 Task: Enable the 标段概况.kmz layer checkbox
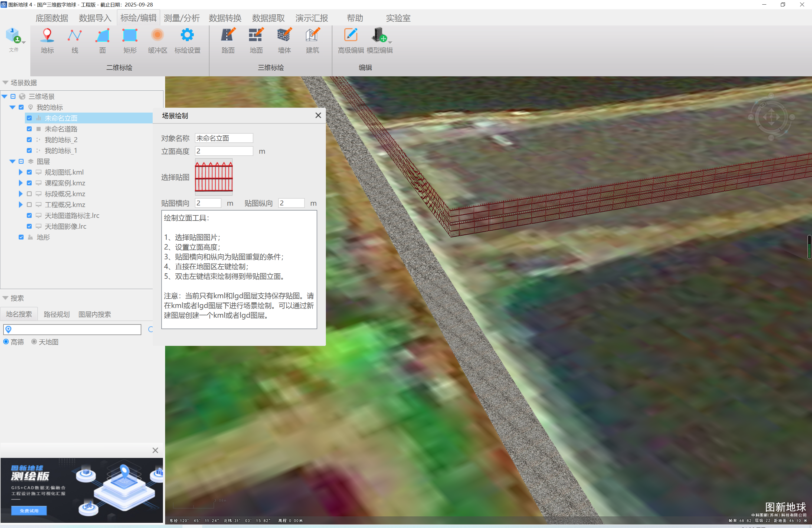coord(29,194)
